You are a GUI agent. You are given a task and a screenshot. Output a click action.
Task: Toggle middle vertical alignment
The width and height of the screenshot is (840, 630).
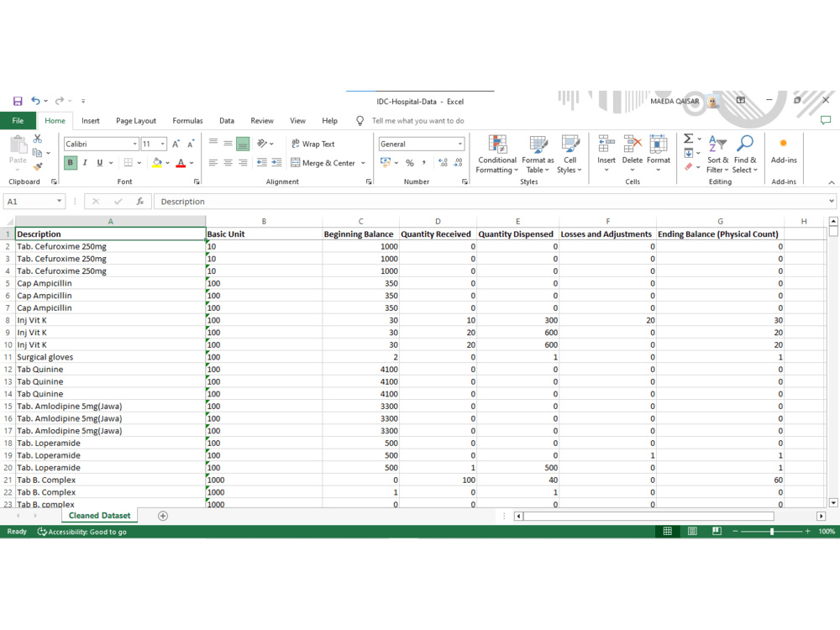pyautogui.click(x=228, y=144)
